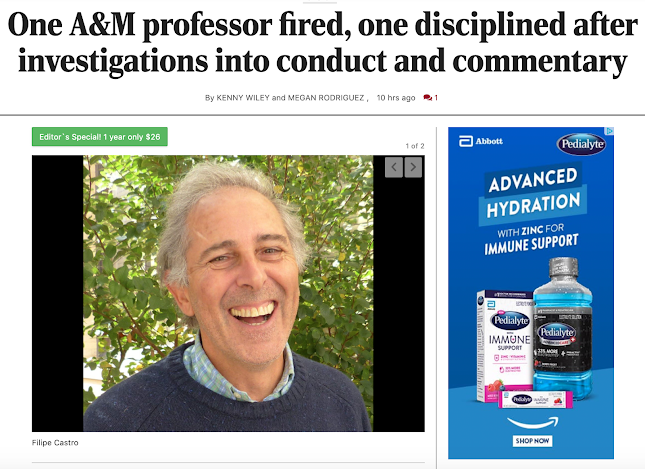
Task: Click the blue Pedialyte bottle image
Action: [563, 328]
